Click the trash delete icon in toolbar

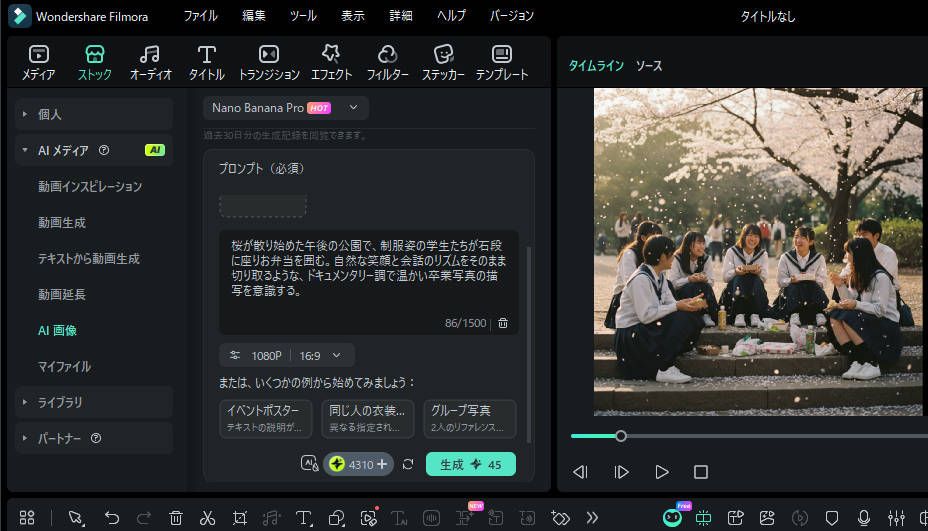tap(176, 517)
